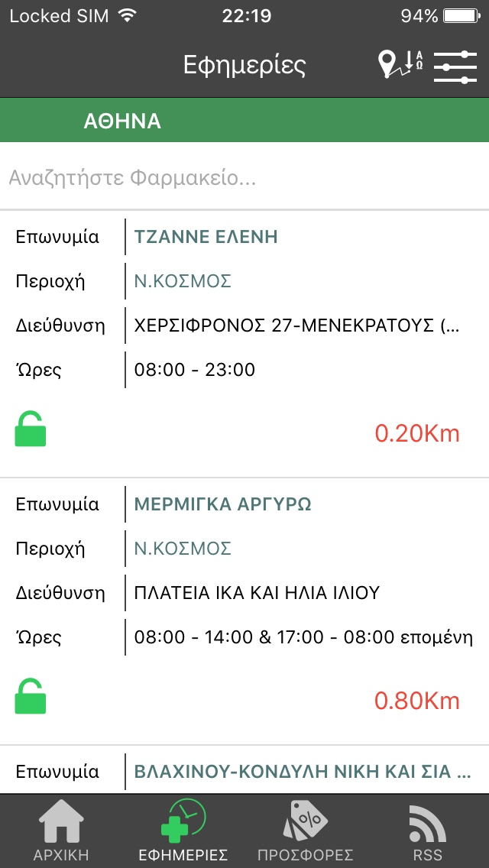Screen dimensions: 489x868
Task: Go to the ΑΡΧΙΚΗ home tab
Action: point(61,831)
